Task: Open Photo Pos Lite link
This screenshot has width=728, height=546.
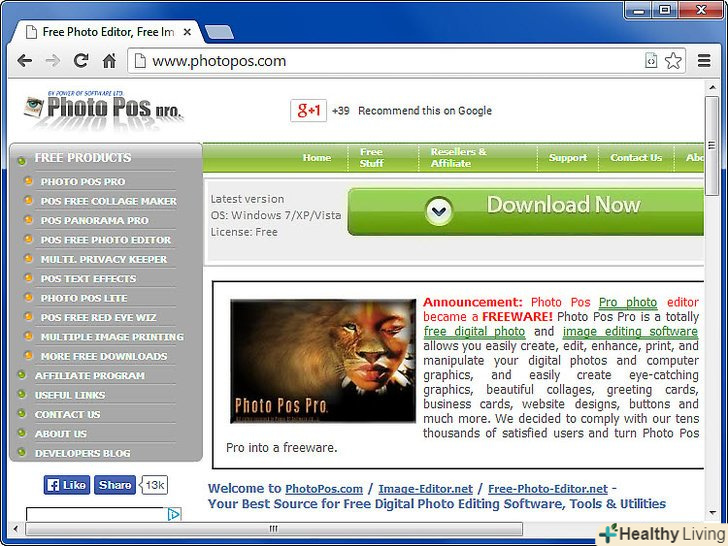Action: 84,299
